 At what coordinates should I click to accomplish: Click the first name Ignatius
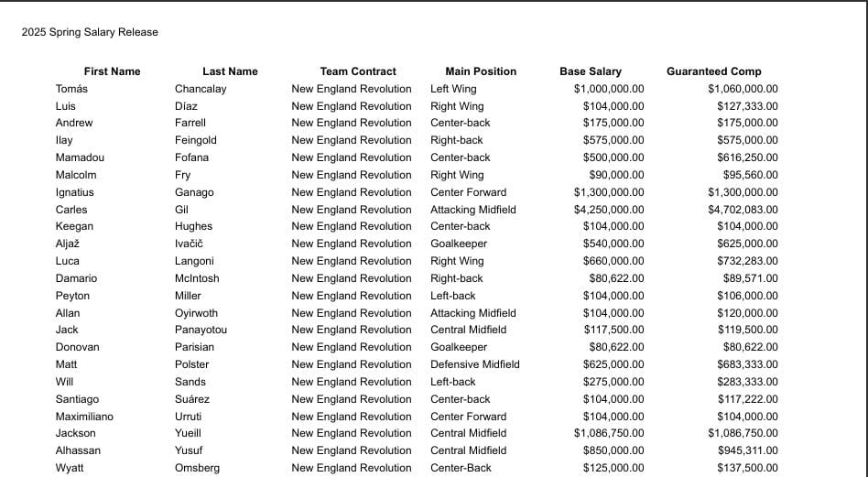click(74, 192)
